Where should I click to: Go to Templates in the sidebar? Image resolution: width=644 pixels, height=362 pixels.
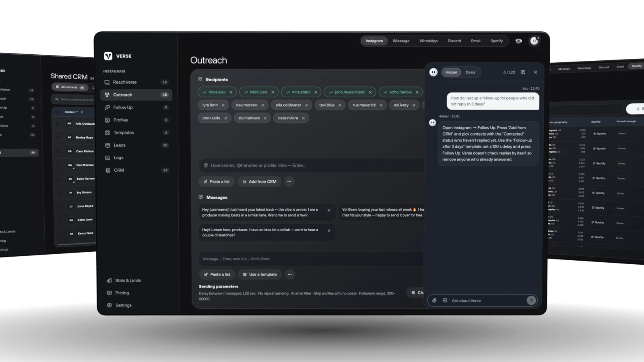(x=136, y=133)
